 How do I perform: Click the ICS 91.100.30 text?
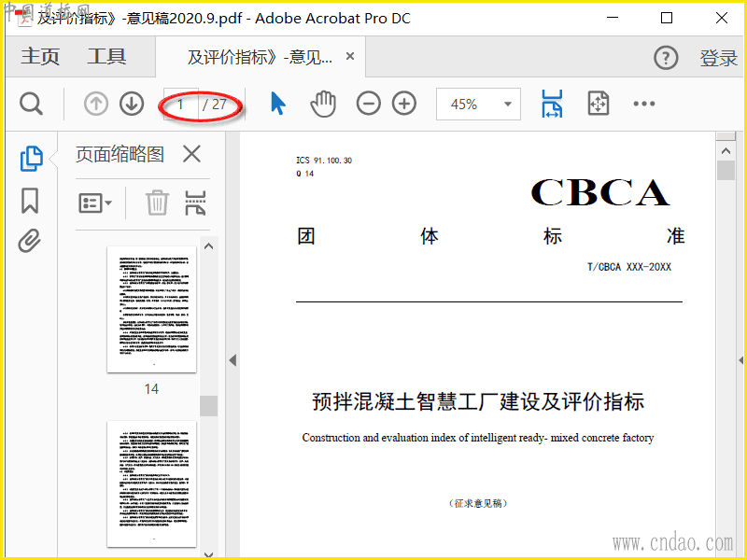pos(324,161)
